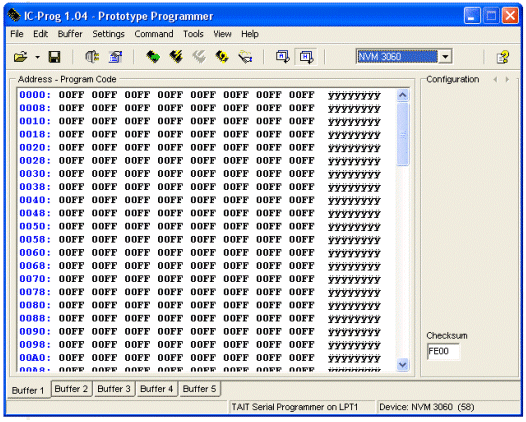Switch to Buffer 5 tab
Screen dimensions: 526x422
(199, 389)
